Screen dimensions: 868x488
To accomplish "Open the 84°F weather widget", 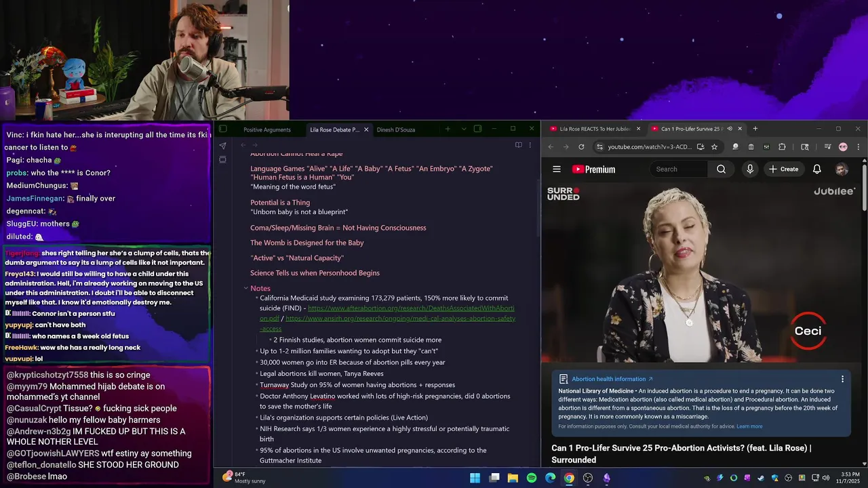I will tap(244, 477).
